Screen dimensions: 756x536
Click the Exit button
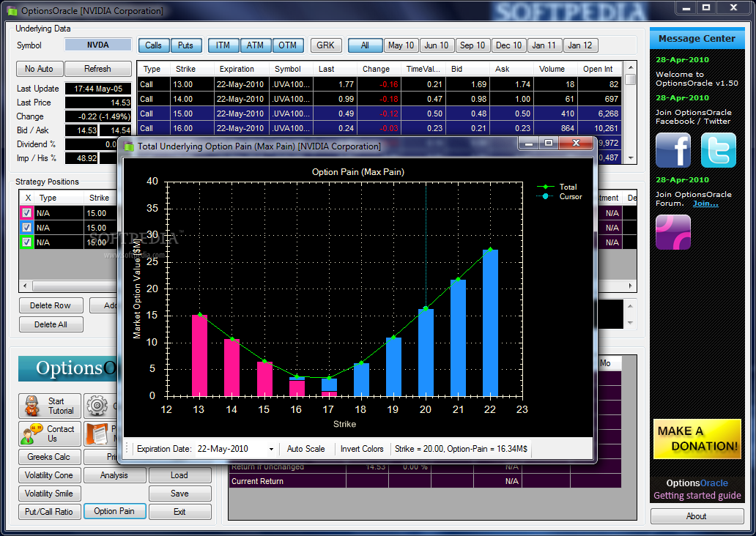(x=179, y=512)
